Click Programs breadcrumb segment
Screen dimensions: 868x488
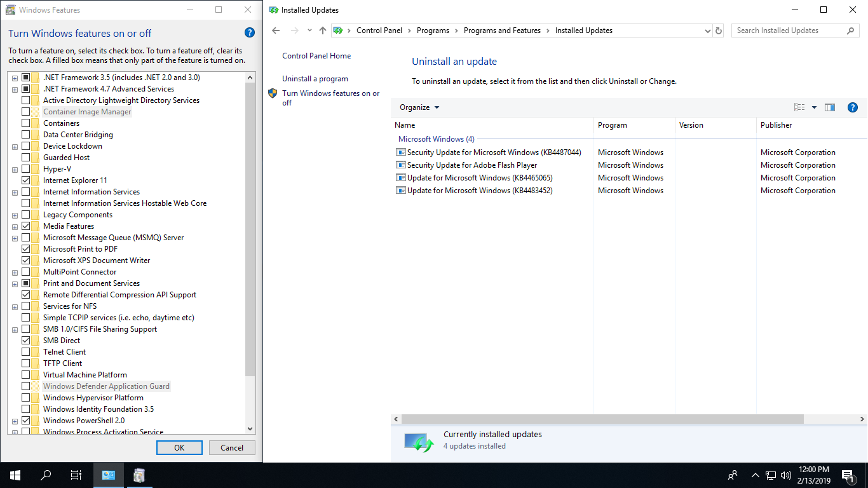[x=433, y=30]
